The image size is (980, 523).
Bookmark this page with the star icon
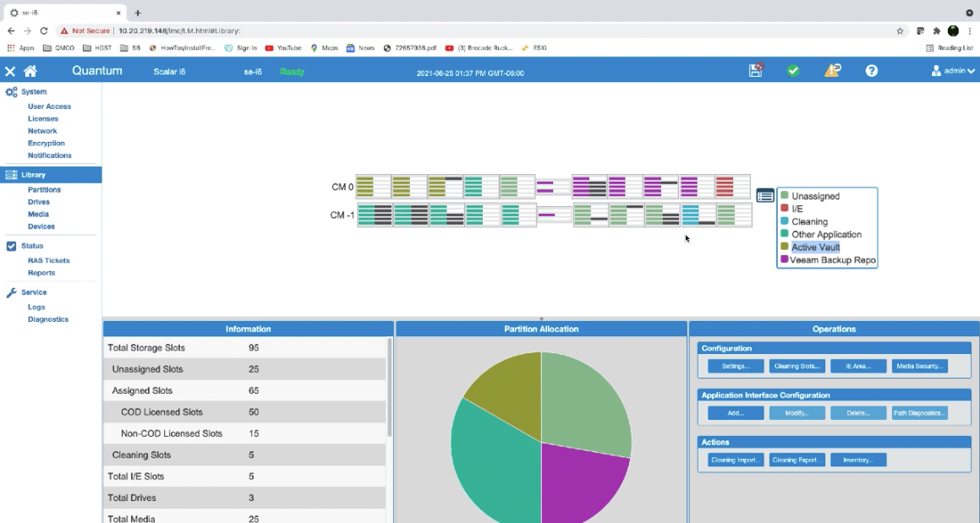900,30
